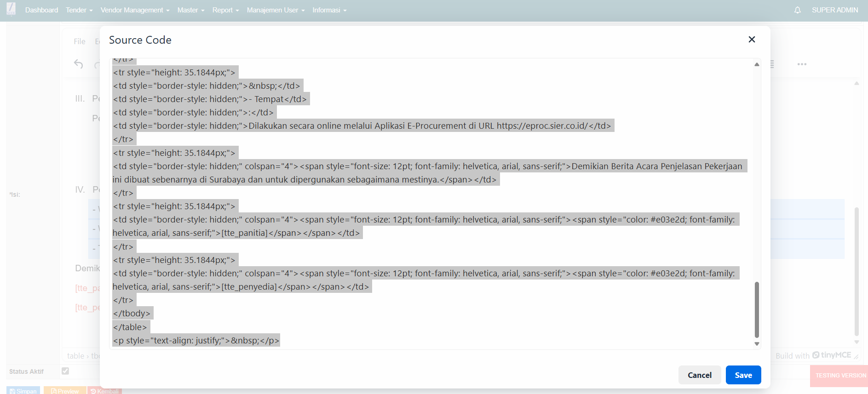
Task: Click the undo icon in the editor toolbar
Action: [x=79, y=64]
